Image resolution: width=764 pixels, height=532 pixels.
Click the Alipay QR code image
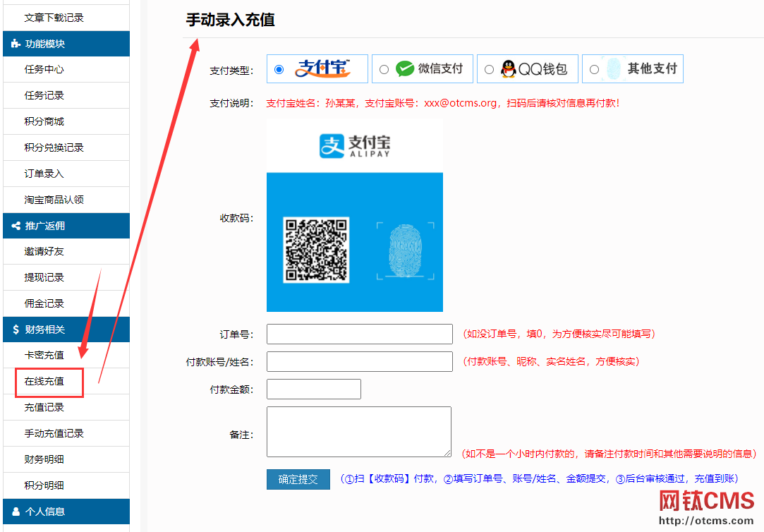pos(315,250)
